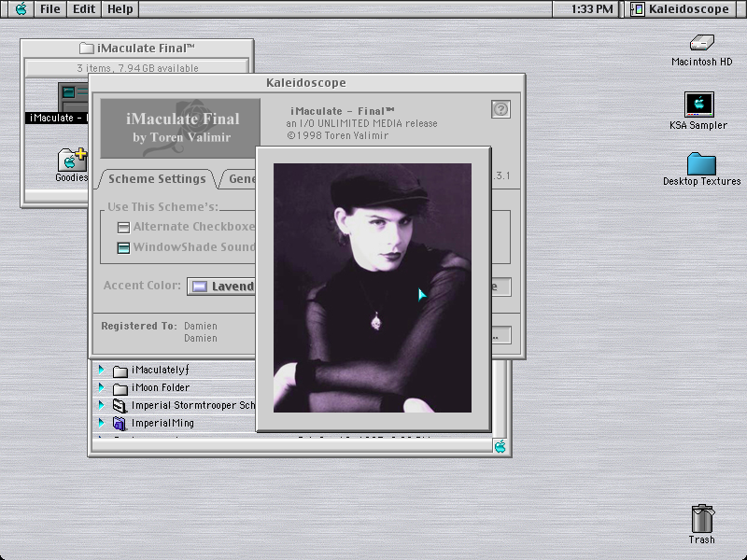Select the iMoon Folder icon

click(120, 388)
